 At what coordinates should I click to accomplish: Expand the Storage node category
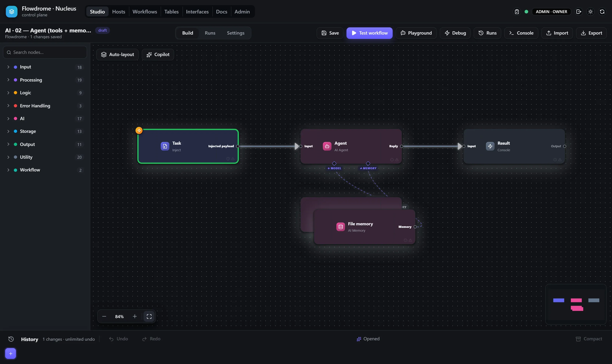coord(45,131)
